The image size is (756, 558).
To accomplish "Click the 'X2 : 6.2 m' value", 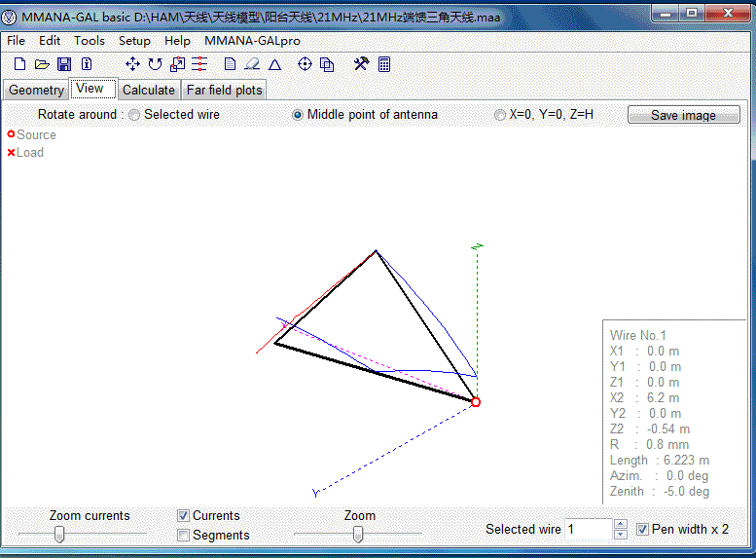I will 644,397.
